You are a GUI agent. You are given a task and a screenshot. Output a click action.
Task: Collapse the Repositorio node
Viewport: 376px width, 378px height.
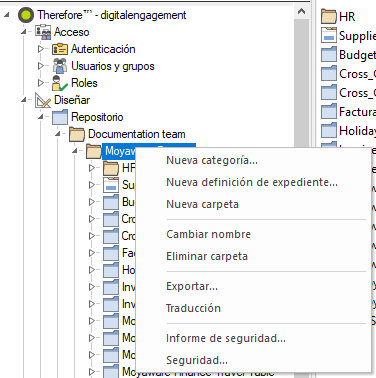pos(41,117)
